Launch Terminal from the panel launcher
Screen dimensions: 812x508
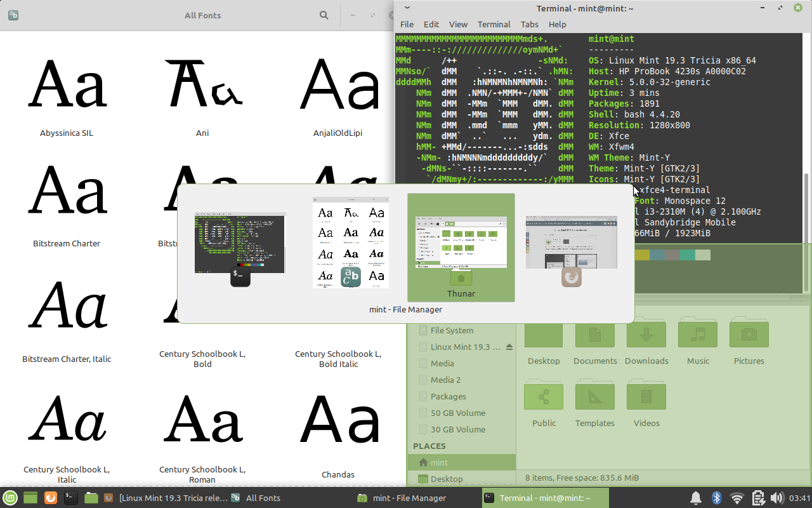tap(71, 498)
